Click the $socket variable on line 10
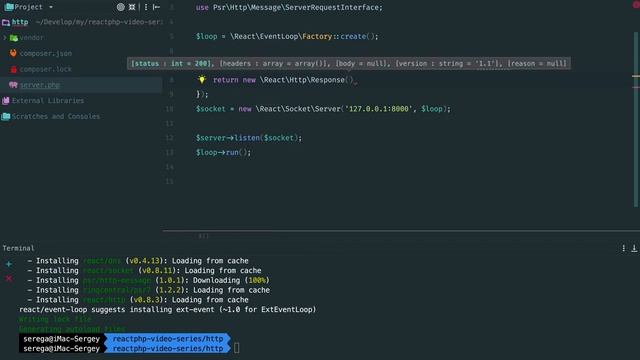640x360 pixels. (x=211, y=109)
